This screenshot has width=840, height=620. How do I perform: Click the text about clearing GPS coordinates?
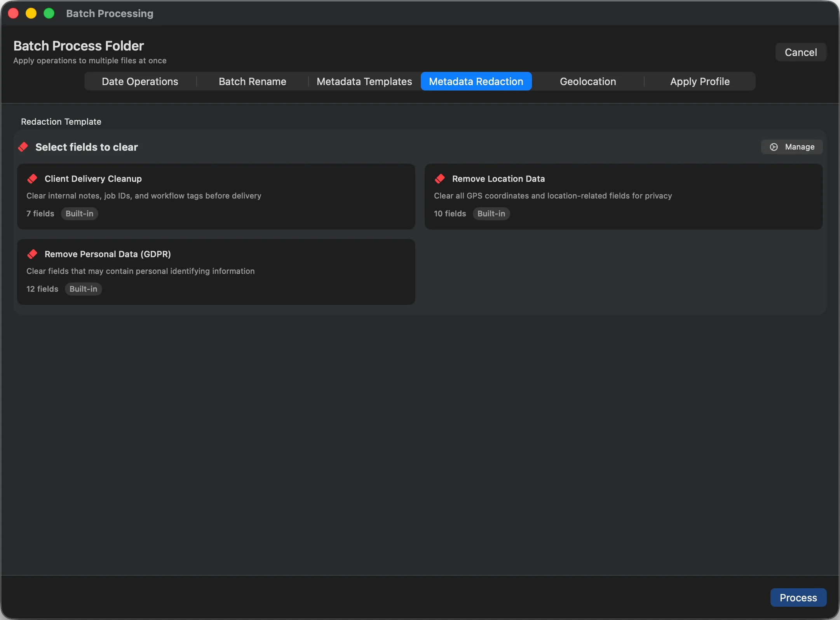coord(553,196)
